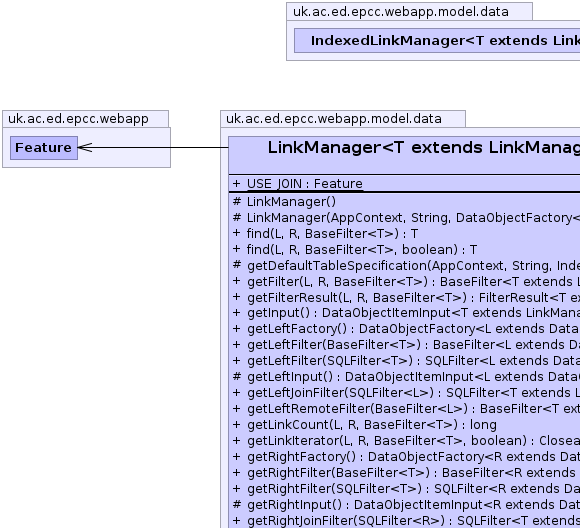The width and height of the screenshot is (580, 528).
Task: Click LinkManager(AppContext, String...) constructor
Action: 406,218
